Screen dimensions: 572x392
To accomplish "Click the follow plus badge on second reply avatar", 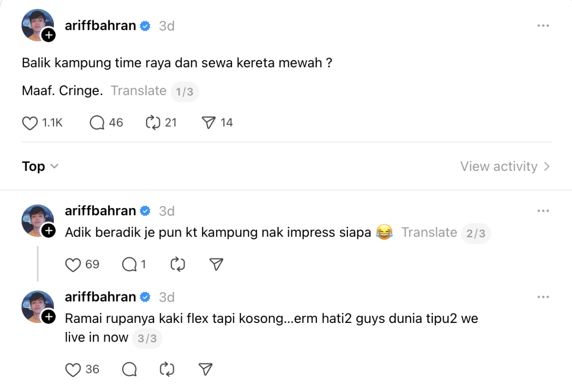I will tap(48, 231).
